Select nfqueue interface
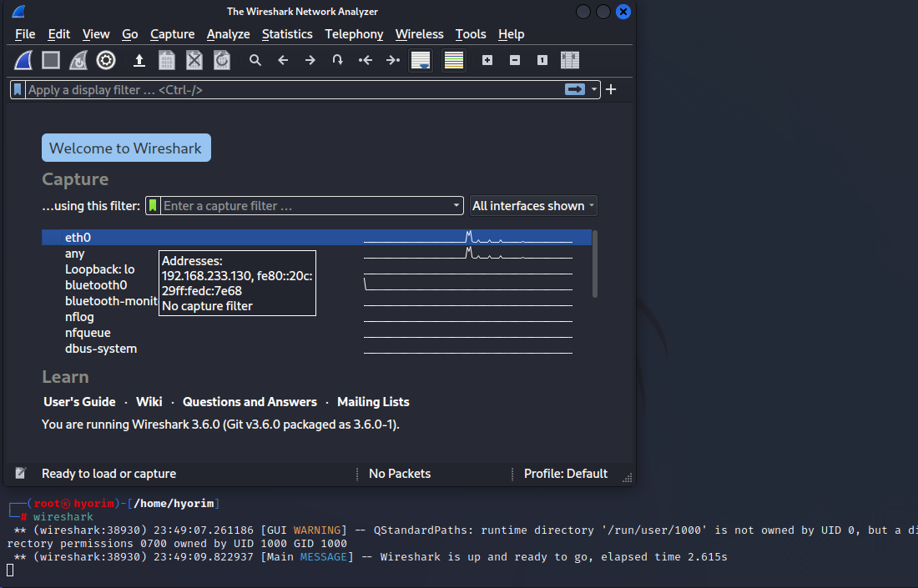The image size is (918, 588). click(316, 332)
